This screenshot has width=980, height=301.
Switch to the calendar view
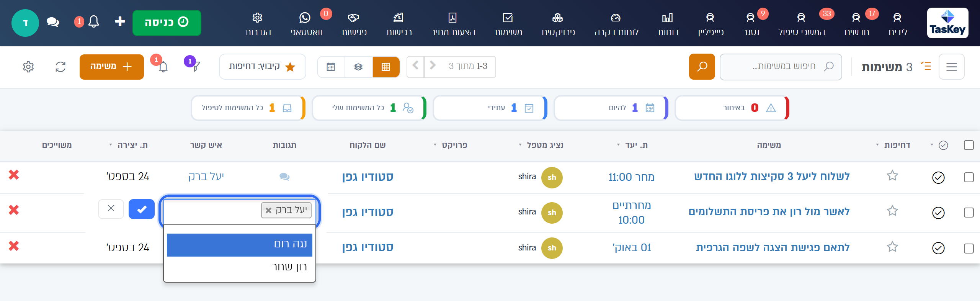pos(331,67)
